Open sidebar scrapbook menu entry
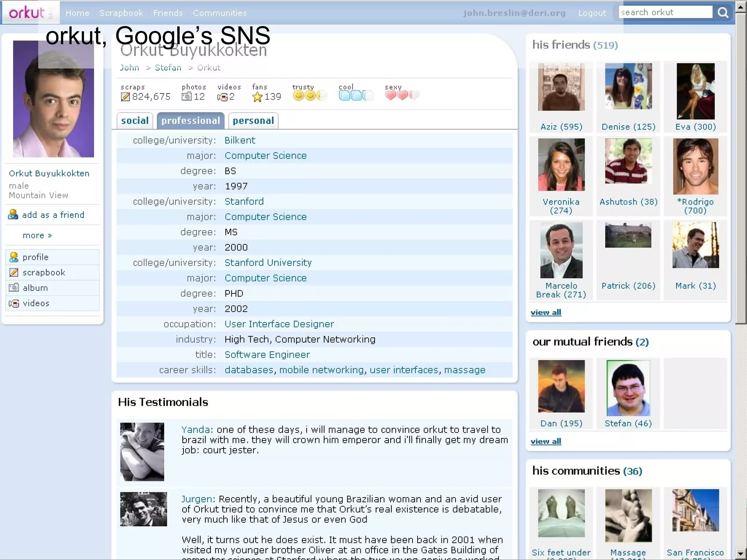Viewport: 747px width, 560px height. [x=53, y=272]
